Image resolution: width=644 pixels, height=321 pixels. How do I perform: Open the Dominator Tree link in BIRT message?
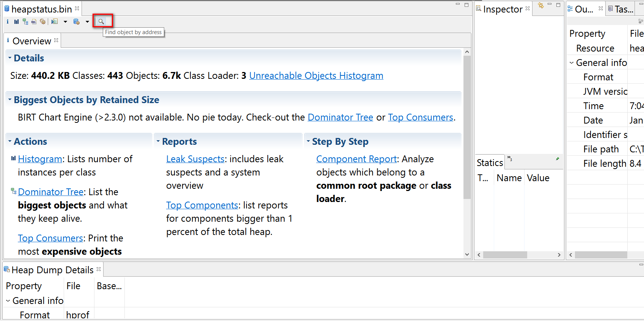click(x=340, y=117)
